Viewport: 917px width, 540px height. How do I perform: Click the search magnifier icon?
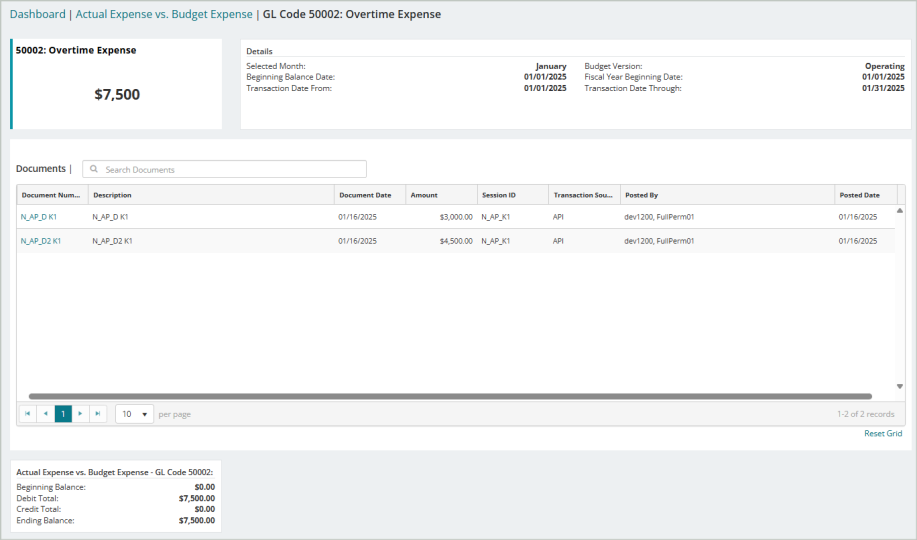pos(94,169)
